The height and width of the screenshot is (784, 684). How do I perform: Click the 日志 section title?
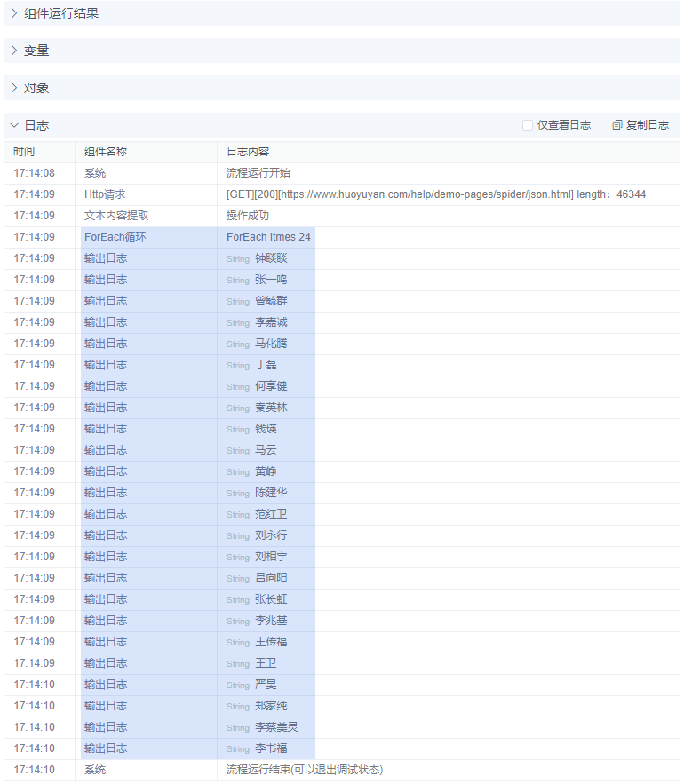tap(36, 125)
